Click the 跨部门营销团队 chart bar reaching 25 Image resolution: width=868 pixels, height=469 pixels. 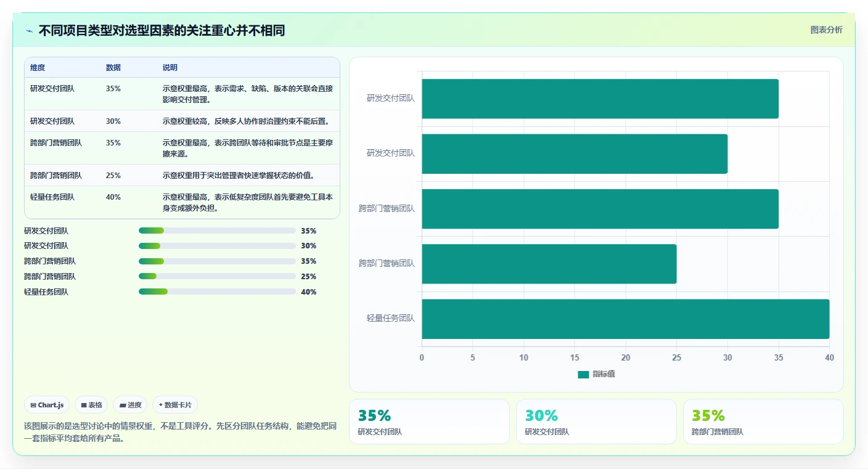click(x=549, y=264)
